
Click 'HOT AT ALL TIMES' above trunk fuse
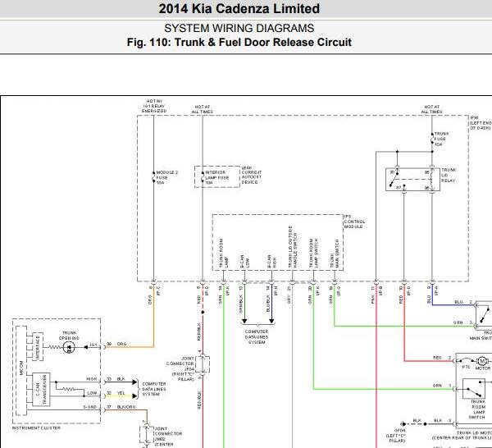coord(432,109)
